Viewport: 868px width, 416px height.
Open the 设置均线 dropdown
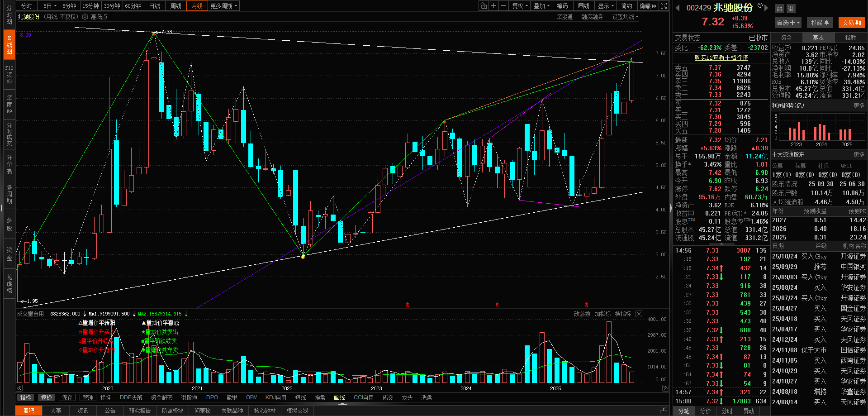click(625, 17)
